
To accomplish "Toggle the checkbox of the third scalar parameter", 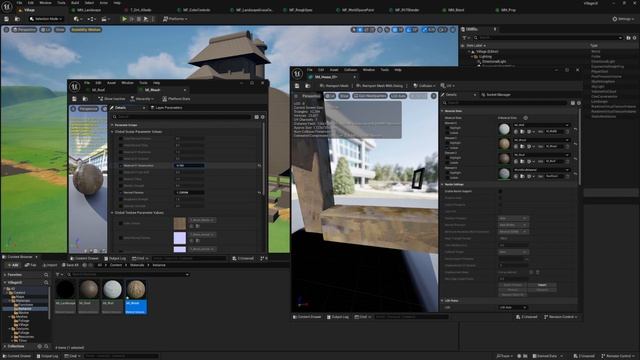I will pos(120,152).
